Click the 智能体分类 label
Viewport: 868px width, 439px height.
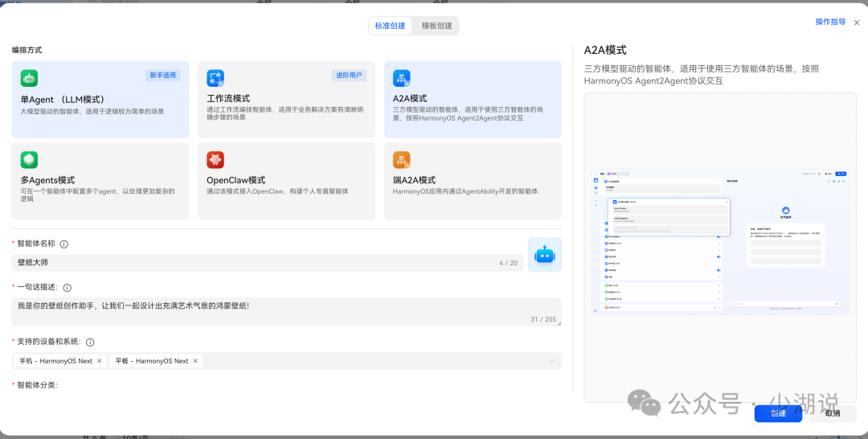point(37,385)
